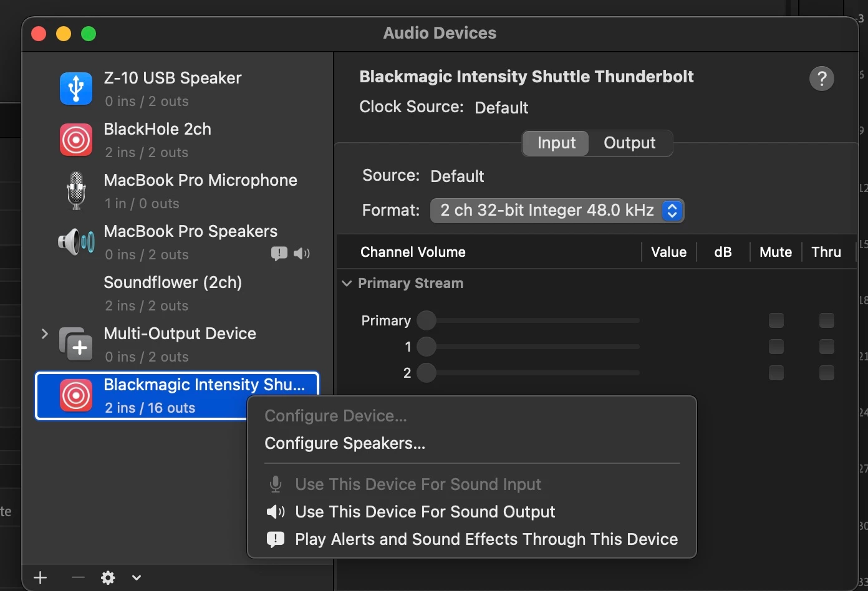The image size is (868, 591).
Task: Select Soundflower (2ch) in device list
Action: click(x=177, y=293)
